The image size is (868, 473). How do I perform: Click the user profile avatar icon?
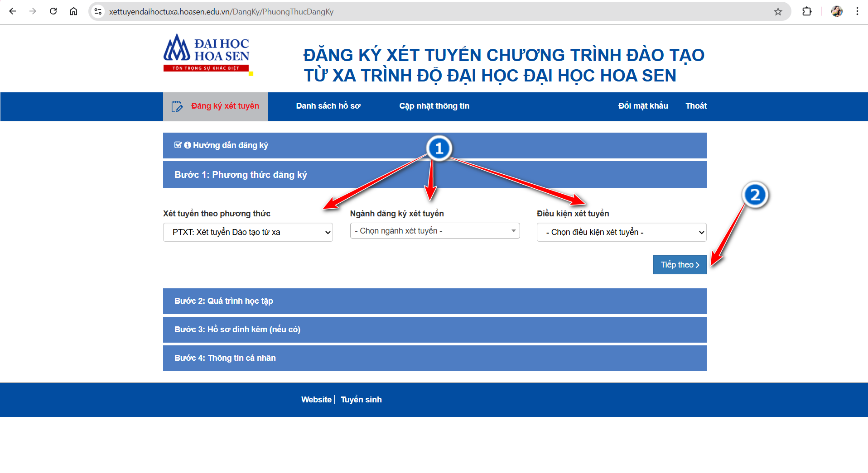click(x=837, y=11)
